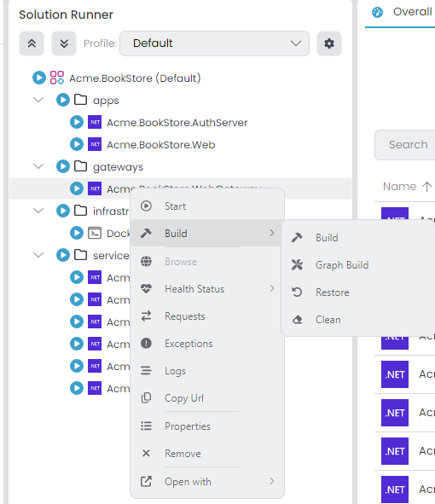Choose Clean in the Build submenu

click(359, 320)
